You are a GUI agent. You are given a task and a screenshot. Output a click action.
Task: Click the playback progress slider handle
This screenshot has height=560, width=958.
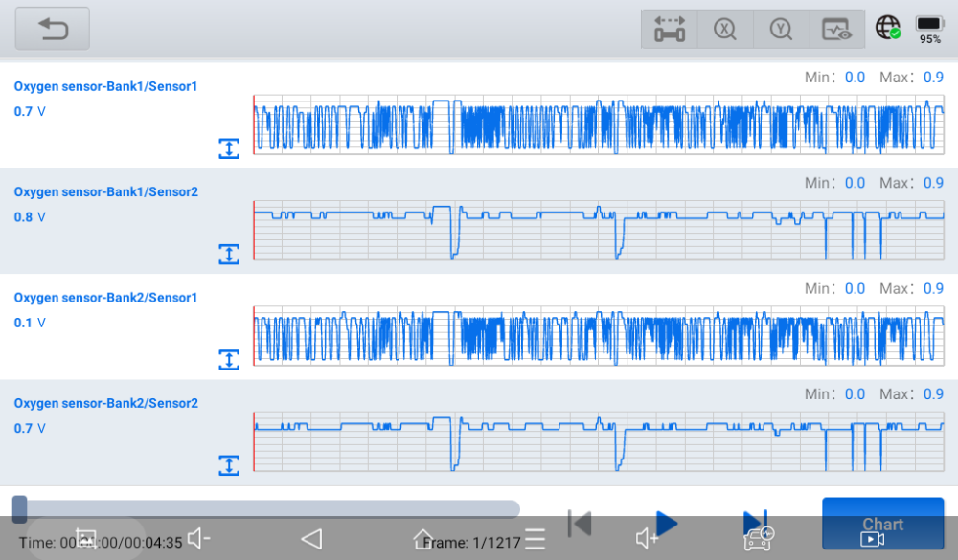19,508
